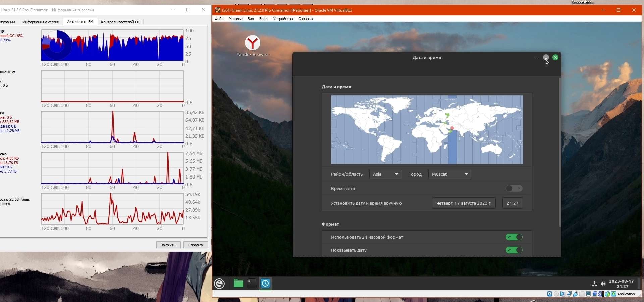Click the VirtualBox USB devices indicator

coord(576,294)
